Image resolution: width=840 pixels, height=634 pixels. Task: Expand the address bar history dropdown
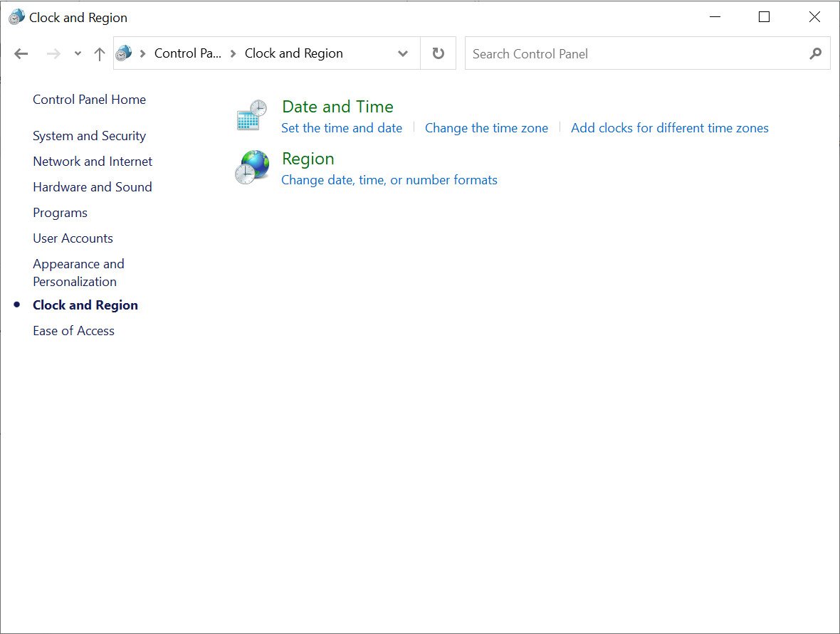tap(403, 54)
